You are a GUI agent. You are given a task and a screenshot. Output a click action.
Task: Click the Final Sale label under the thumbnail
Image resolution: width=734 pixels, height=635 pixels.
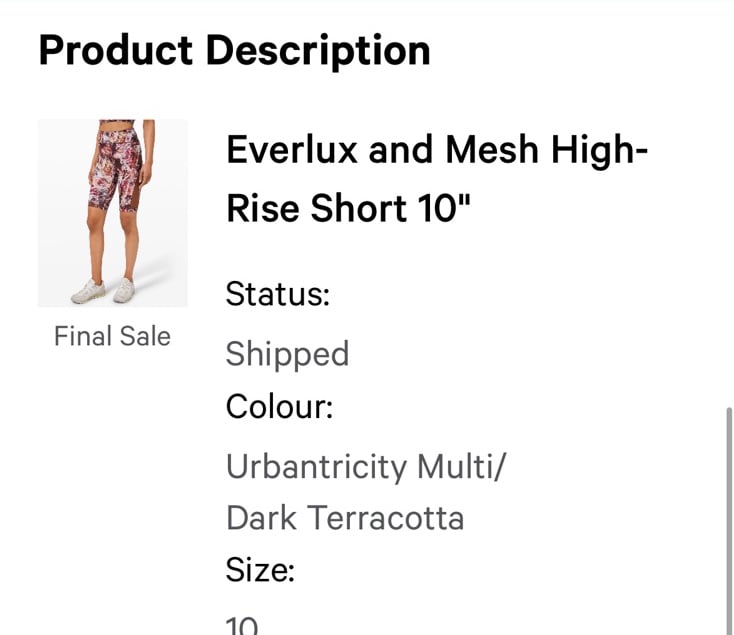click(x=112, y=336)
